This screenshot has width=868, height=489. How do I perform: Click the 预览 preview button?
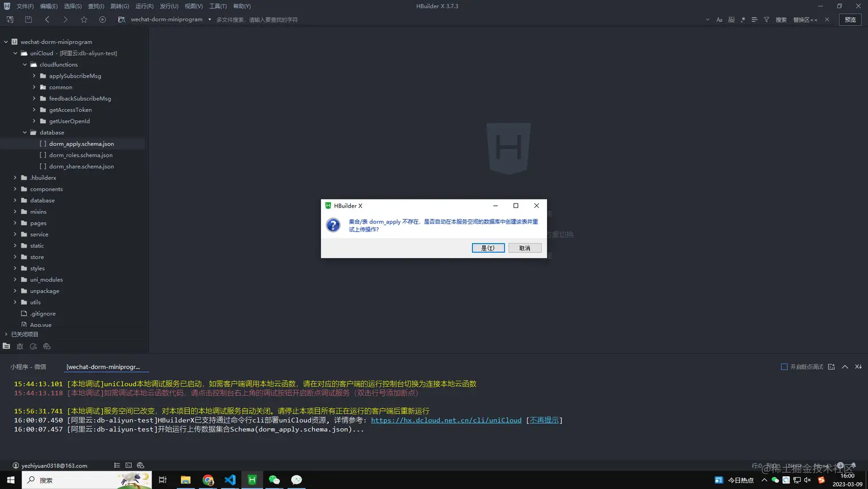pos(850,20)
